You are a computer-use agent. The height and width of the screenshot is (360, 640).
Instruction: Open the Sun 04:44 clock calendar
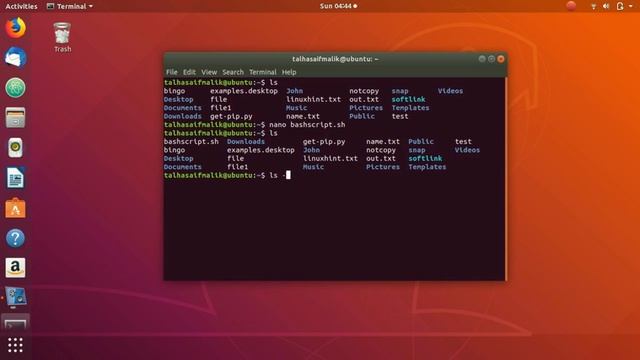[x=338, y=6]
